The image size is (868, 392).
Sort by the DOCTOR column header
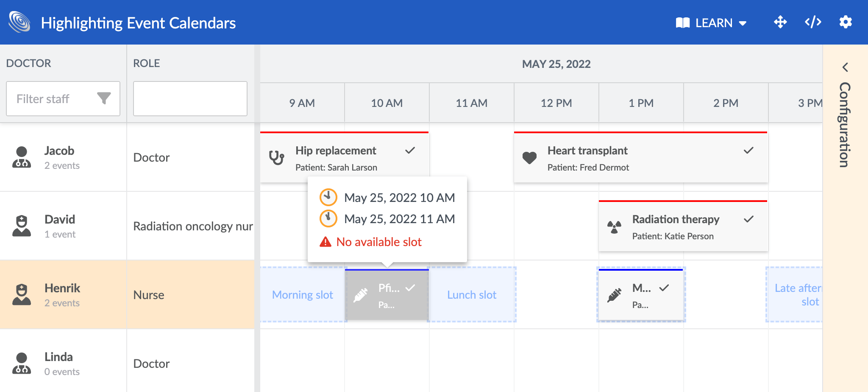click(x=29, y=63)
